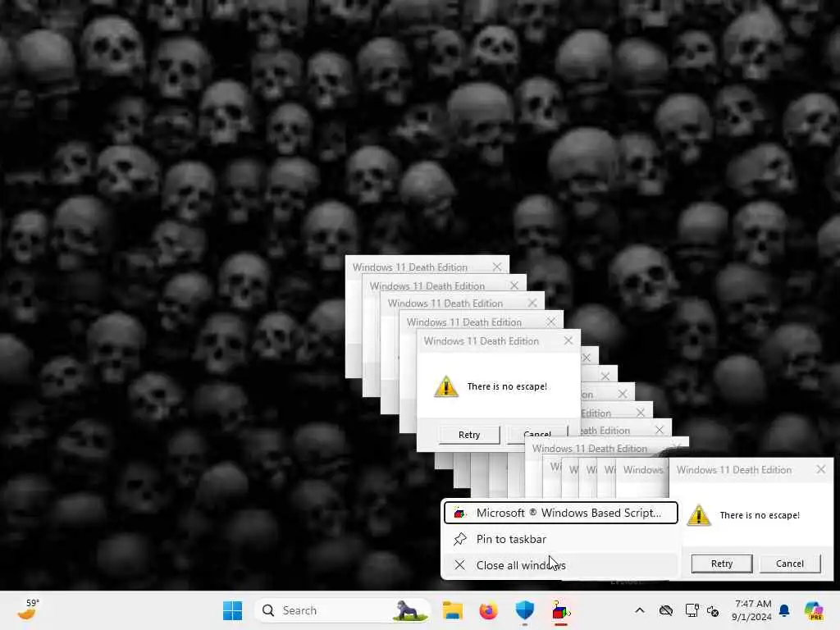
Task: Click the warning icon in middle dialog
Action: tap(445, 386)
